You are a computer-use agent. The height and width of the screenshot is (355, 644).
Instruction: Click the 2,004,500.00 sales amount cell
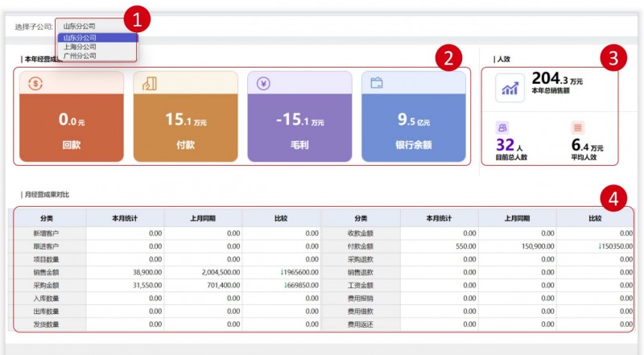(x=207, y=273)
